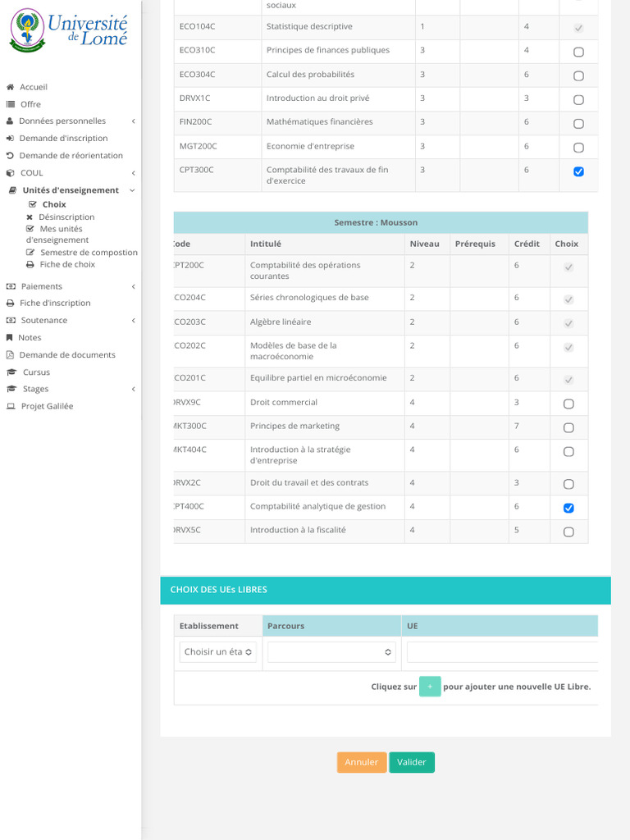Check Calcul des probabilités checkbox
The width and height of the screenshot is (630, 840).
[578, 76]
